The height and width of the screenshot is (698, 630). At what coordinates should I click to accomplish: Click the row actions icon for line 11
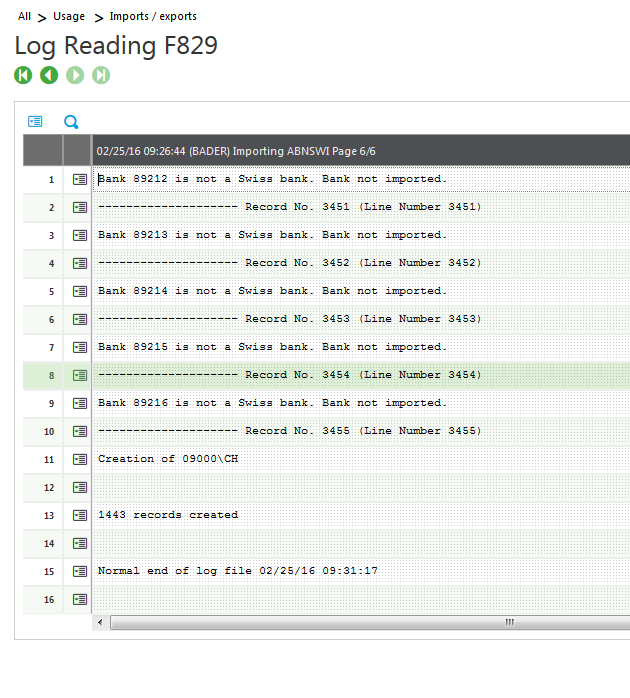pos(80,459)
